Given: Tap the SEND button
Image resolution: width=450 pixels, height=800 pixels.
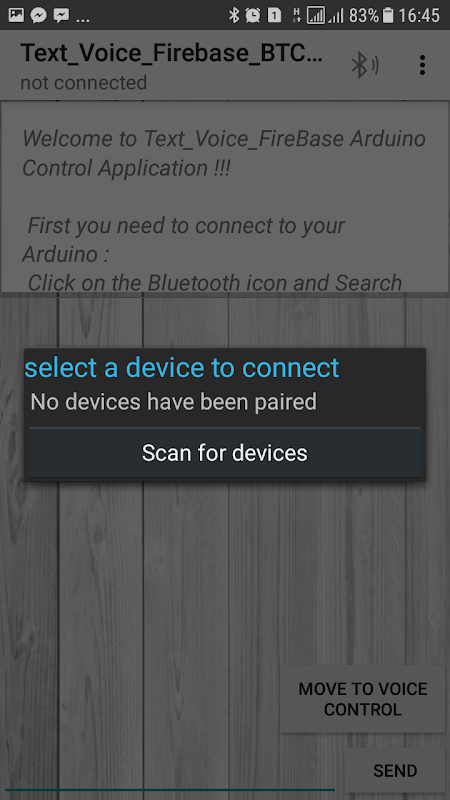Looking at the screenshot, I should point(395,770).
